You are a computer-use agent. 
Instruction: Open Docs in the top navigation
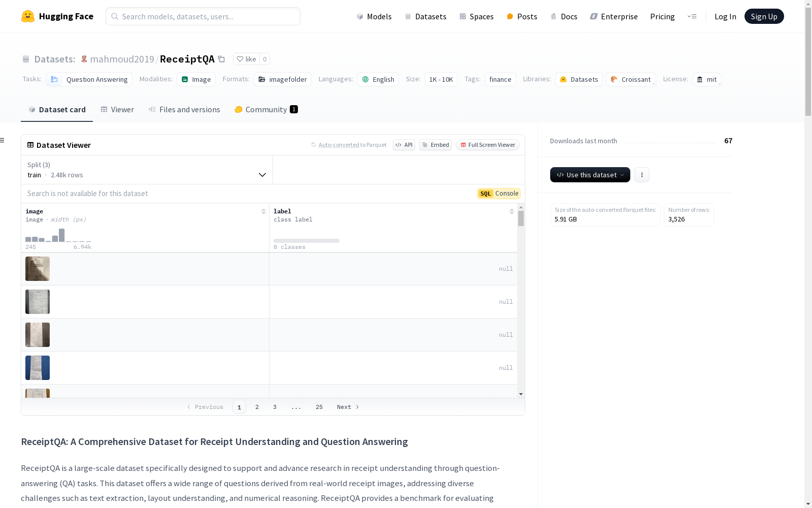564,16
